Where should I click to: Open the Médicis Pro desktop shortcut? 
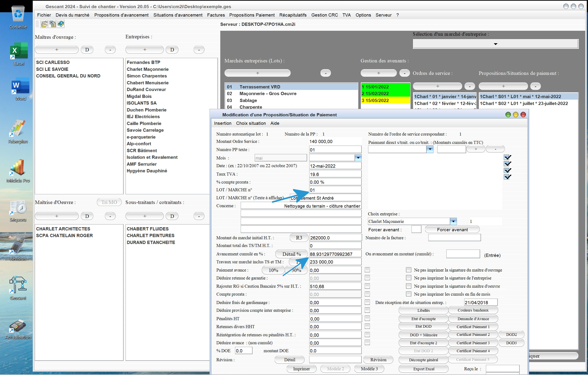pos(18,171)
